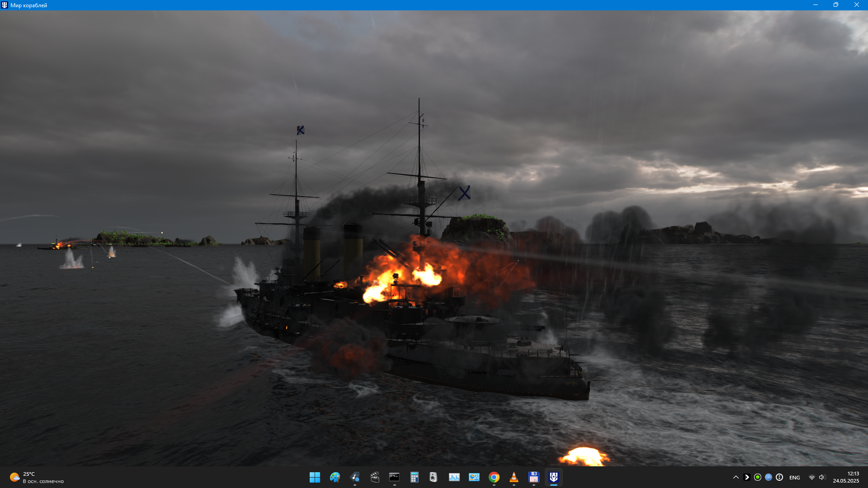The height and width of the screenshot is (488, 868).
Task: Open the Calculator from the taskbar
Action: click(414, 477)
